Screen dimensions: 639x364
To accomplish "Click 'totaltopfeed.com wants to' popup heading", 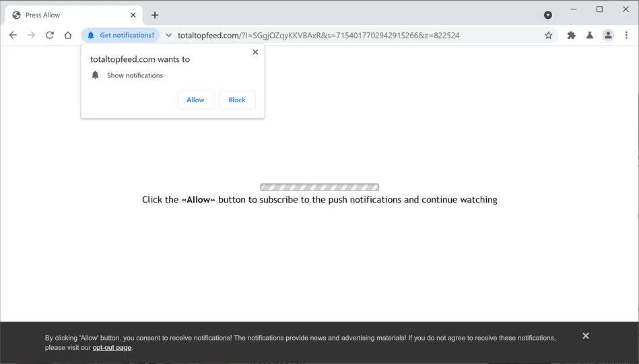I will pos(140,59).
